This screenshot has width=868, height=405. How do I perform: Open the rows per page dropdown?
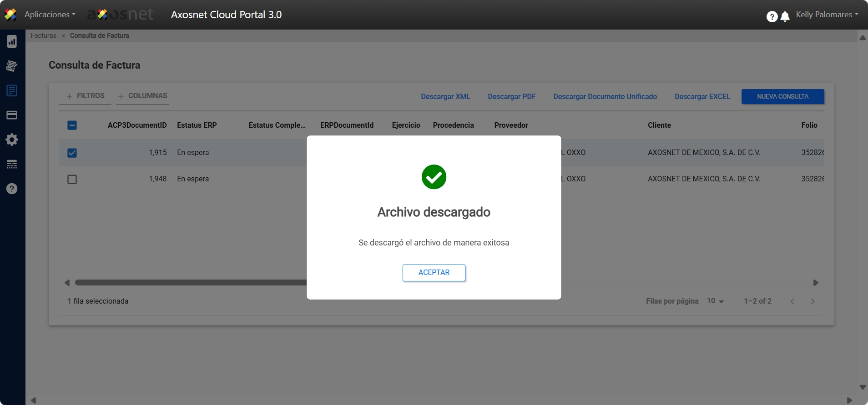(715, 301)
